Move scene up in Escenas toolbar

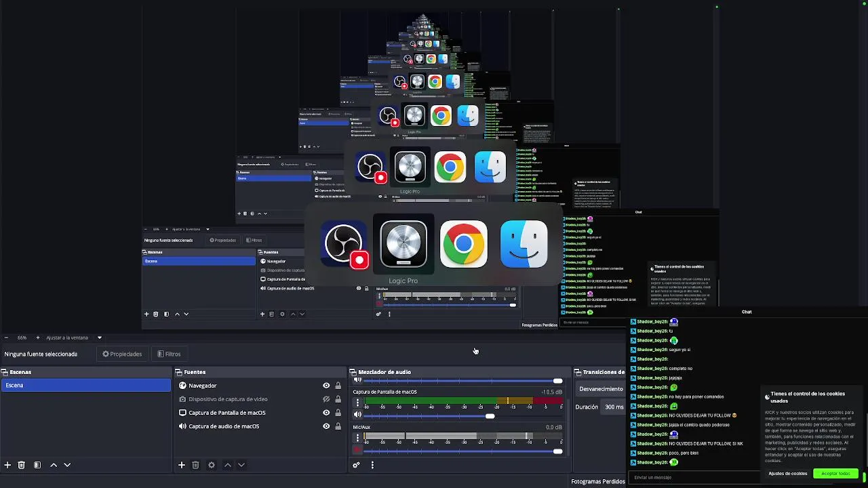click(x=54, y=465)
